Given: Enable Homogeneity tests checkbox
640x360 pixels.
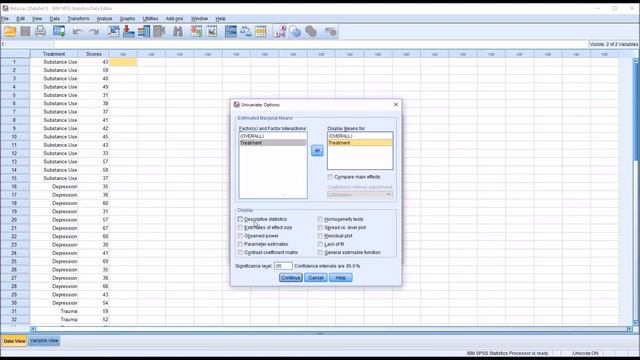Looking at the screenshot, I should click(320, 219).
